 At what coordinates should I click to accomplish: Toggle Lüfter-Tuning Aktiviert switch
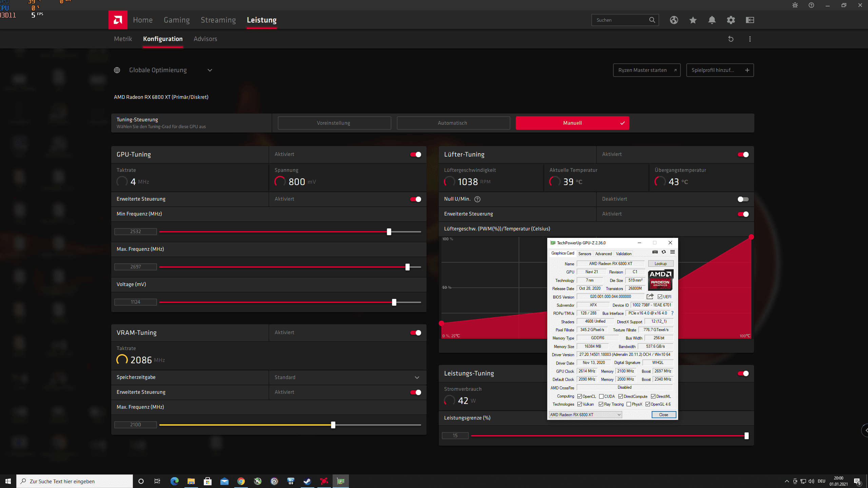tap(743, 155)
